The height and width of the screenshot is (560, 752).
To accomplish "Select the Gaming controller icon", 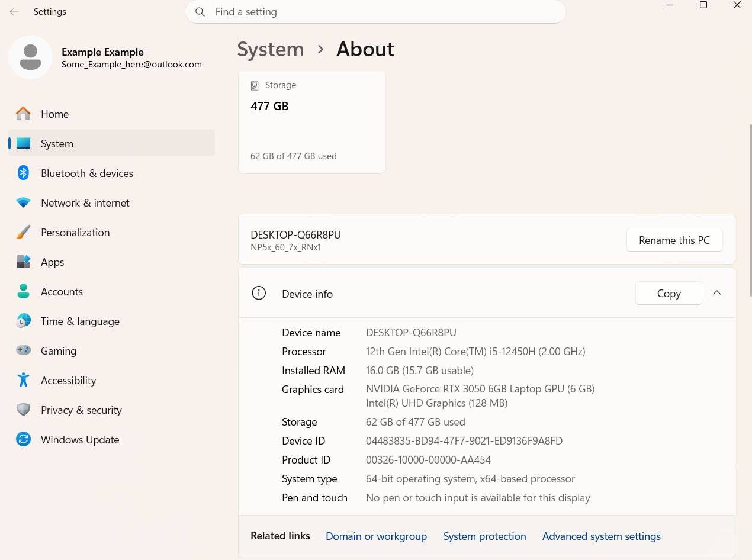I will [23, 350].
